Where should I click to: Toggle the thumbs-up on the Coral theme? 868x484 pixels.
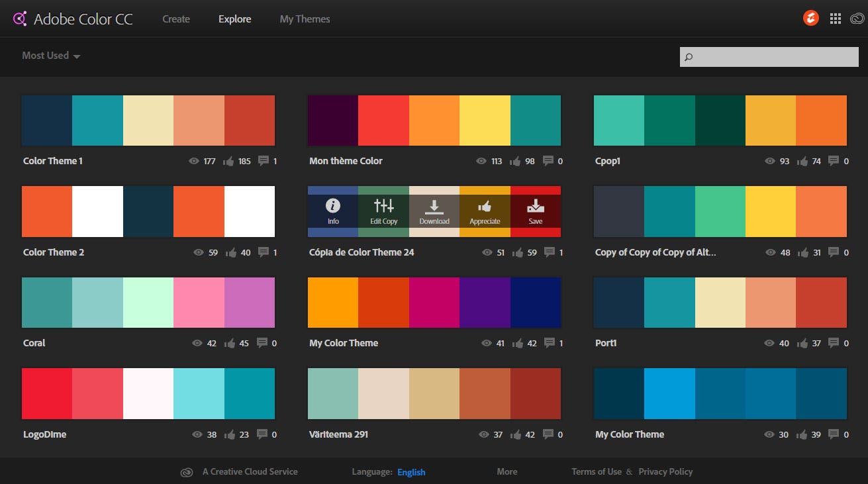tap(230, 343)
